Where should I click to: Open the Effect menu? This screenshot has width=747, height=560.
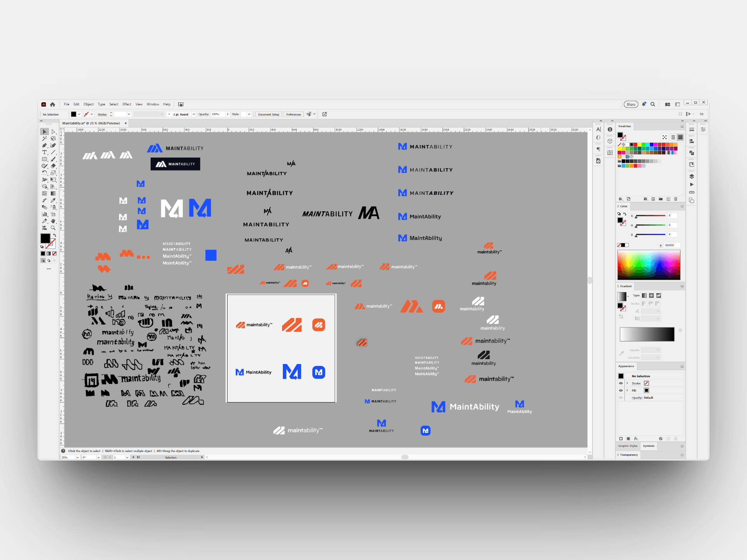point(127,104)
